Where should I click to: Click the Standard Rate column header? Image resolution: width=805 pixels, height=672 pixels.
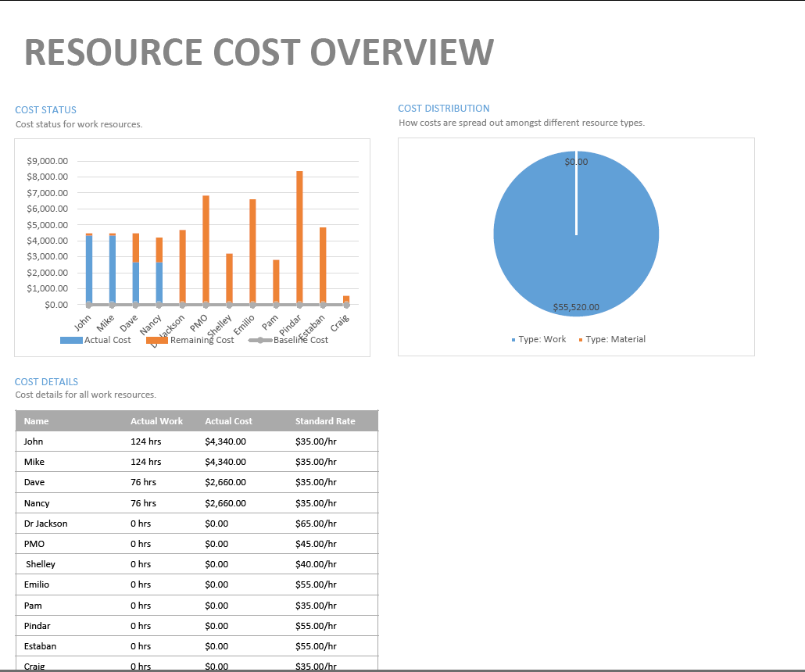325,421
